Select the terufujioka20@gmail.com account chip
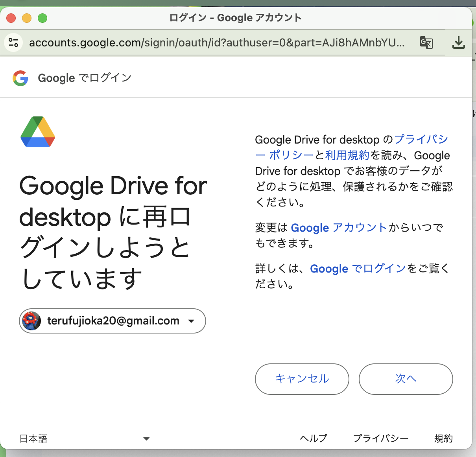The width and height of the screenshot is (476, 457). (112, 321)
